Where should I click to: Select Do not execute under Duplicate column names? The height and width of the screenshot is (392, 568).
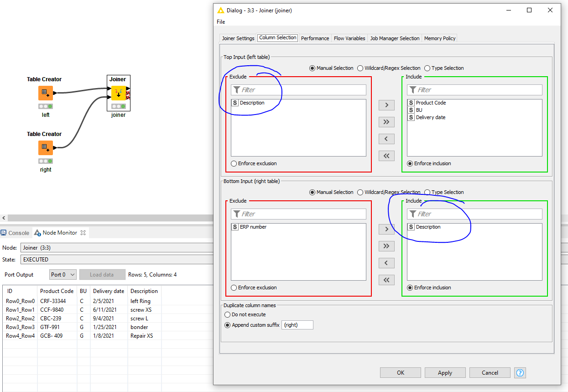point(227,314)
